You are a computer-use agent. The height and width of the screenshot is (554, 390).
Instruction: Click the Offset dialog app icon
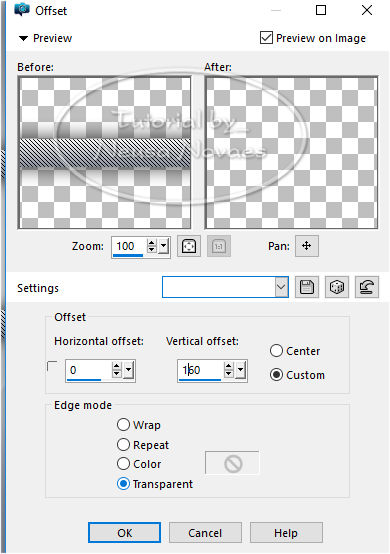(x=22, y=10)
